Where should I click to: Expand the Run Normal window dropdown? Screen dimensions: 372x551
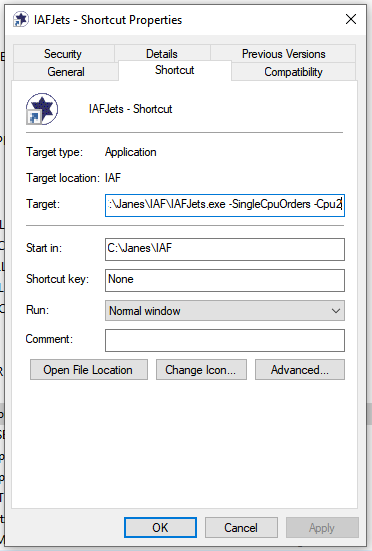pyautogui.click(x=225, y=311)
